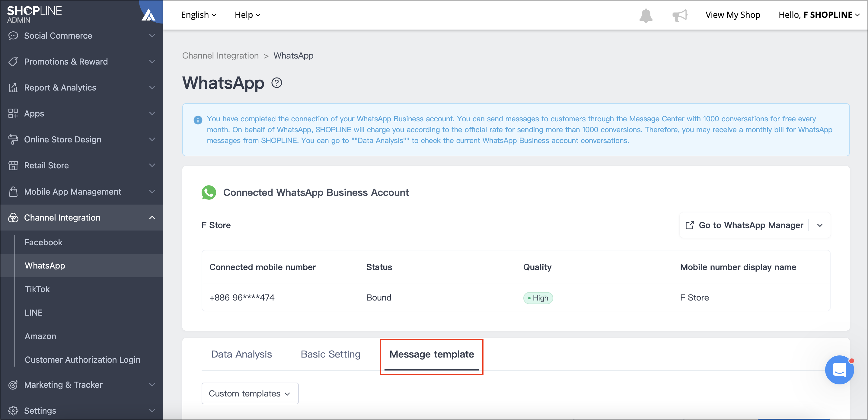Select WhatsApp in the sidebar

tap(45, 266)
